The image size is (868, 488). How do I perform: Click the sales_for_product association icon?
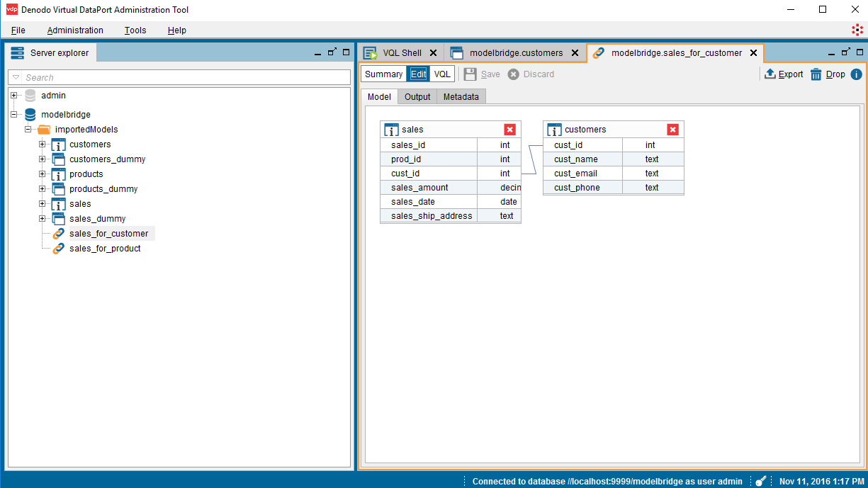[59, 249]
